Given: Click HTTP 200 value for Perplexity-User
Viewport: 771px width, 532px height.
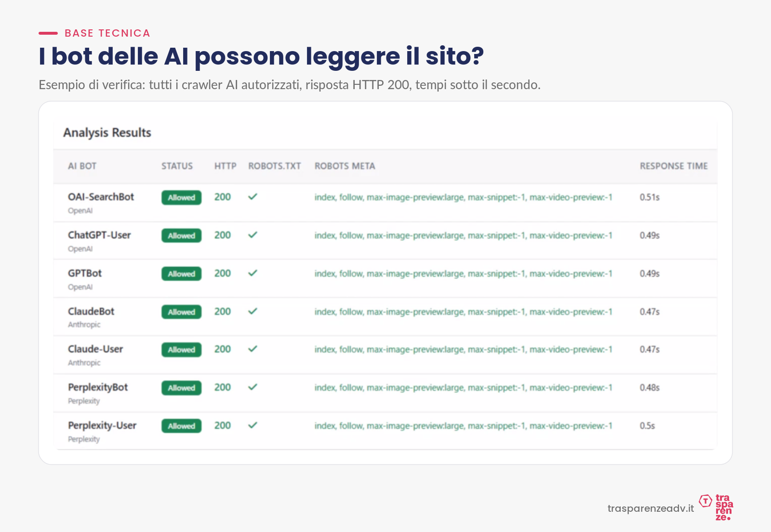Looking at the screenshot, I should (x=223, y=425).
